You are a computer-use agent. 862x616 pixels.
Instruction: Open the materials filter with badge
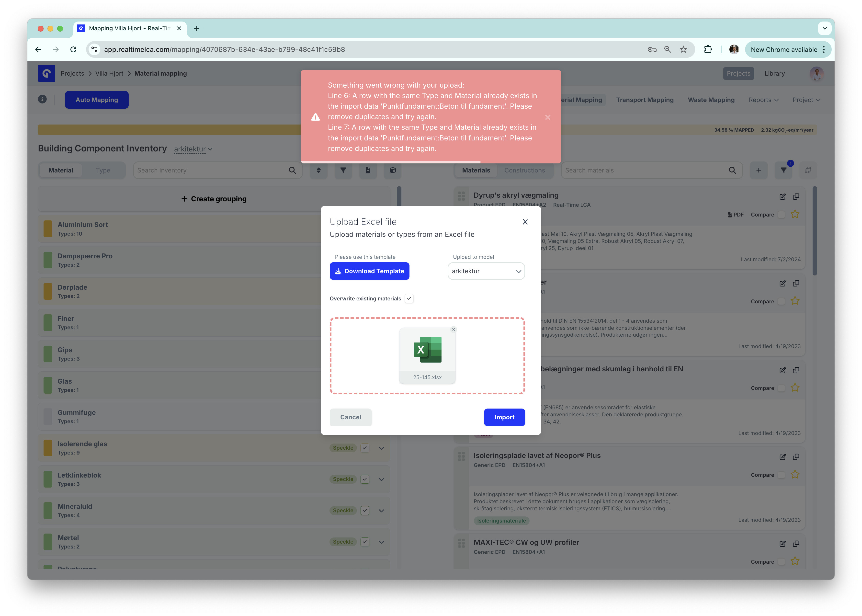pyautogui.click(x=783, y=170)
